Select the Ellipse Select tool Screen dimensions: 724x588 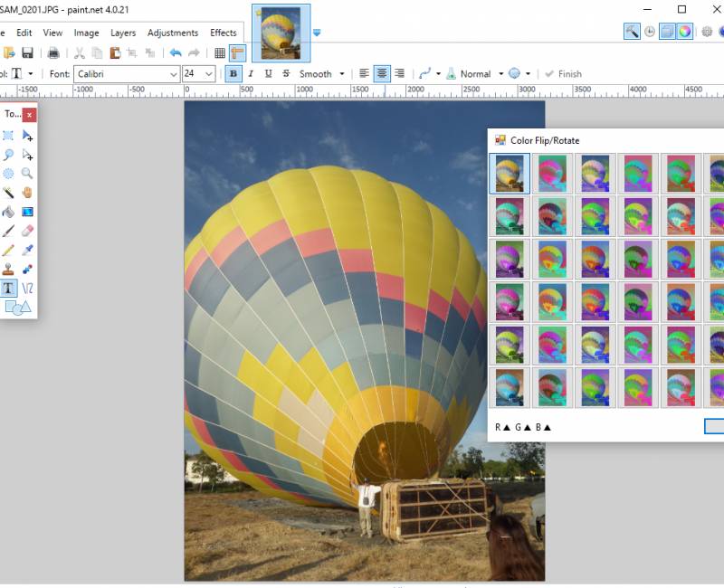[8, 174]
